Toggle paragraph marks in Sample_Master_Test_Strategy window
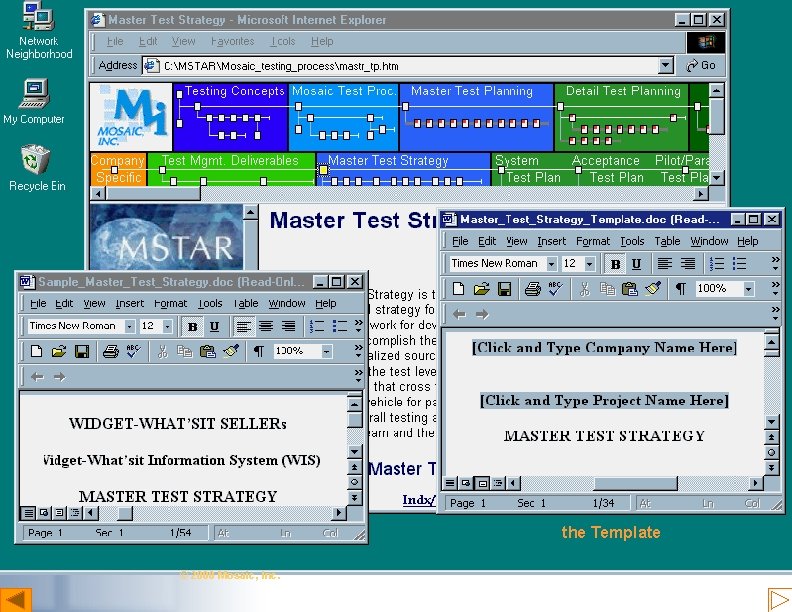The image size is (792, 612). point(258,351)
